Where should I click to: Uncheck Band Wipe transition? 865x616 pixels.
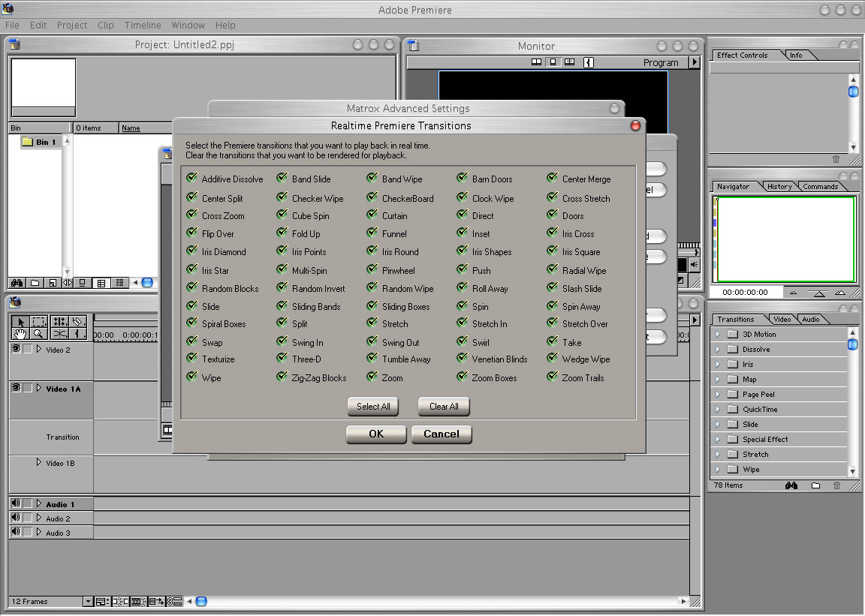click(x=372, y=178)
